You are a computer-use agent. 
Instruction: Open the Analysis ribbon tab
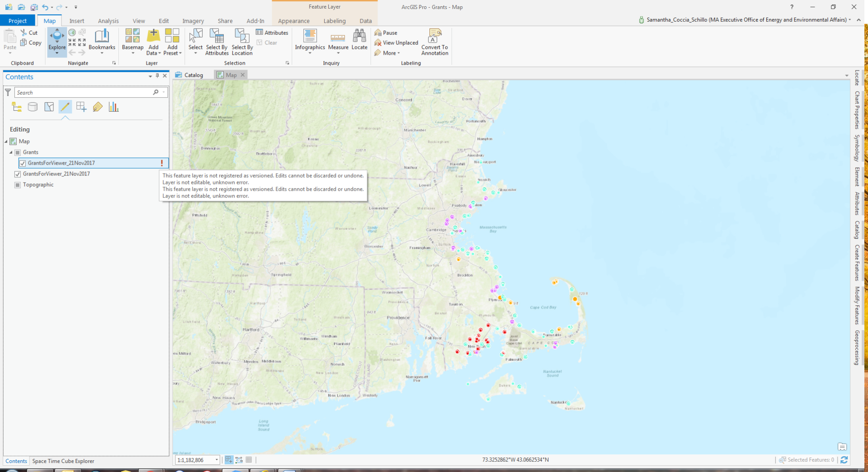click(108, 21)
